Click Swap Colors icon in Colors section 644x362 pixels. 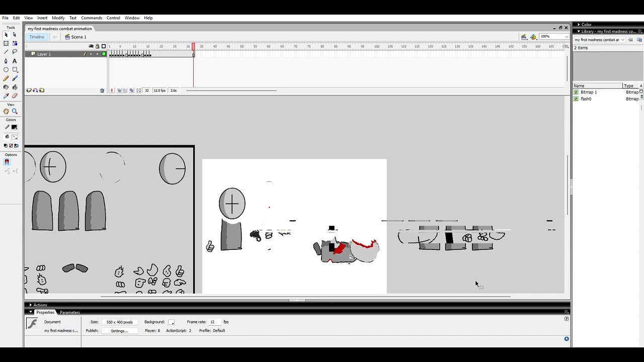pos(16,146)
